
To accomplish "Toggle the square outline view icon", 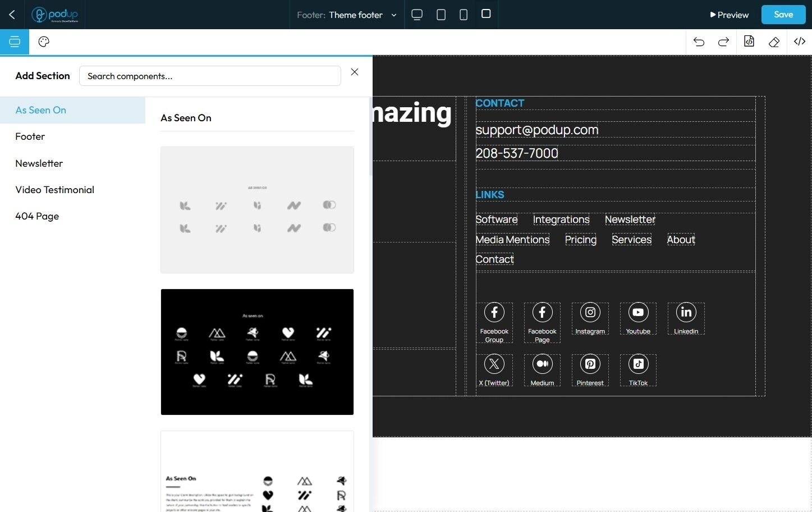I will (486, 13).
